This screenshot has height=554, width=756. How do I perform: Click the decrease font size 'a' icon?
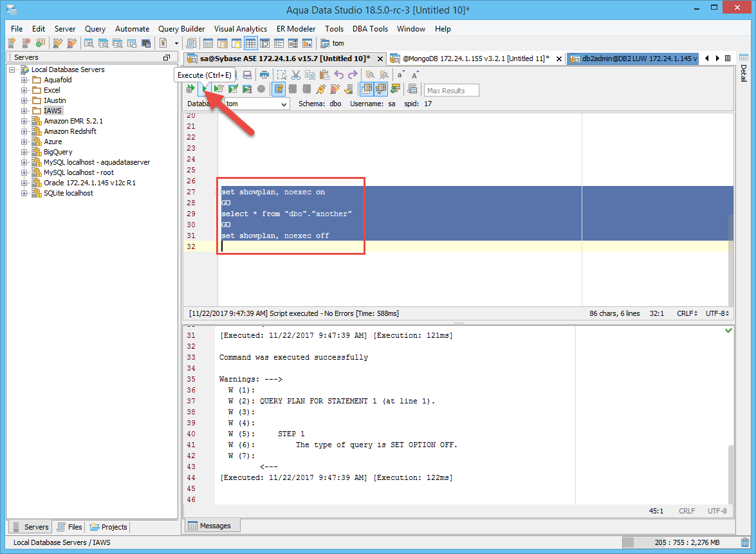(x=400, y=75)
